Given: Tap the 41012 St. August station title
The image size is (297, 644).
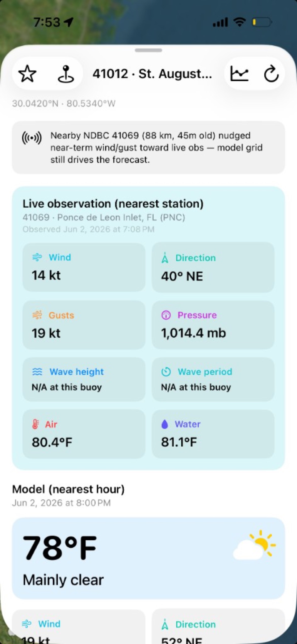Looking at the screenshot, I should tap(152, 74).
